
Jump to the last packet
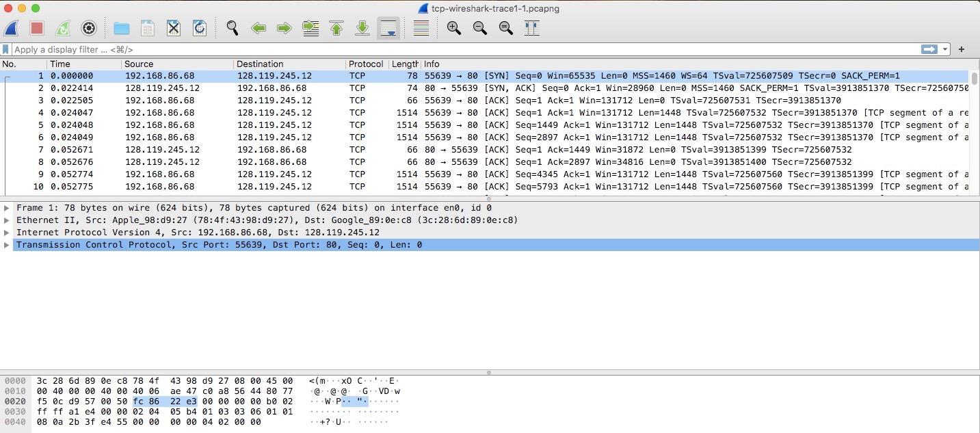coord(362,28)
